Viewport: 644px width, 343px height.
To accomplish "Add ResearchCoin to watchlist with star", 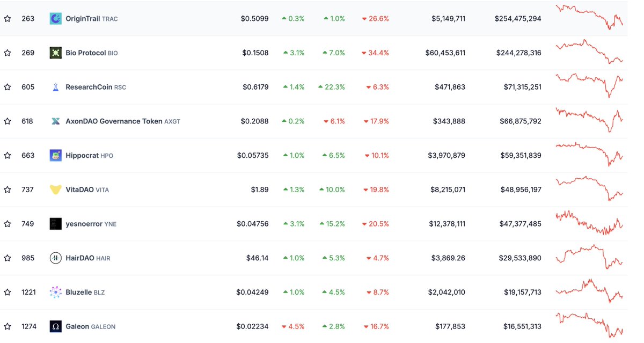I will (x=8, y=87).
